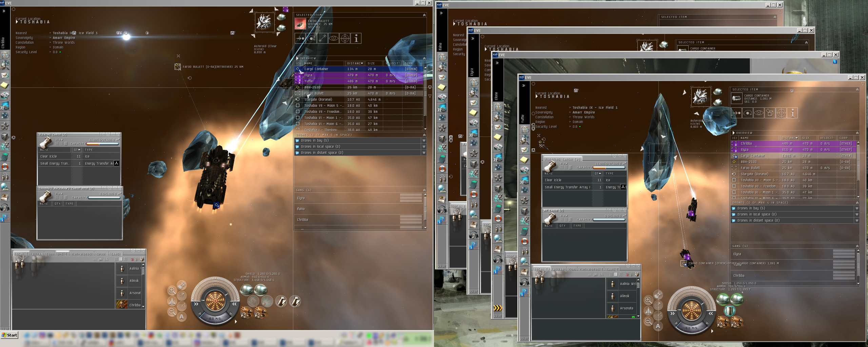Show info for FaFoo Bullett
The height and width of the screenshot is (347, 868).
tap(356, 38)
